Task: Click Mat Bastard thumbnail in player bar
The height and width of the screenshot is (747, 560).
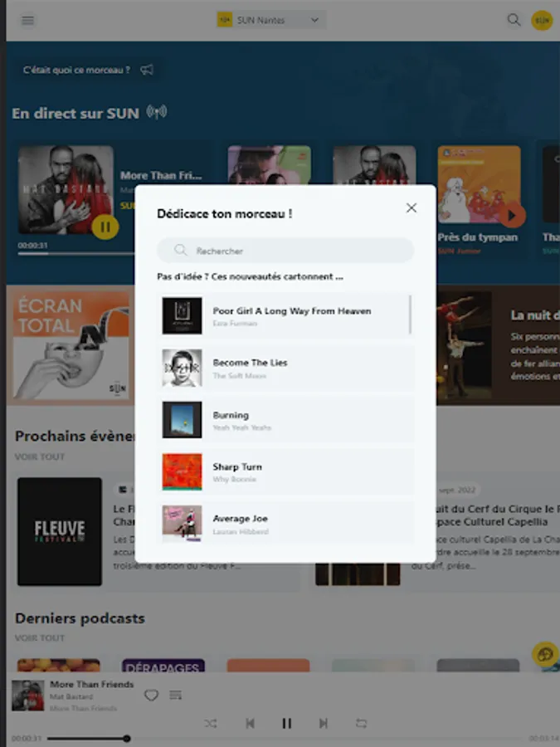Action: pos(27,696)
